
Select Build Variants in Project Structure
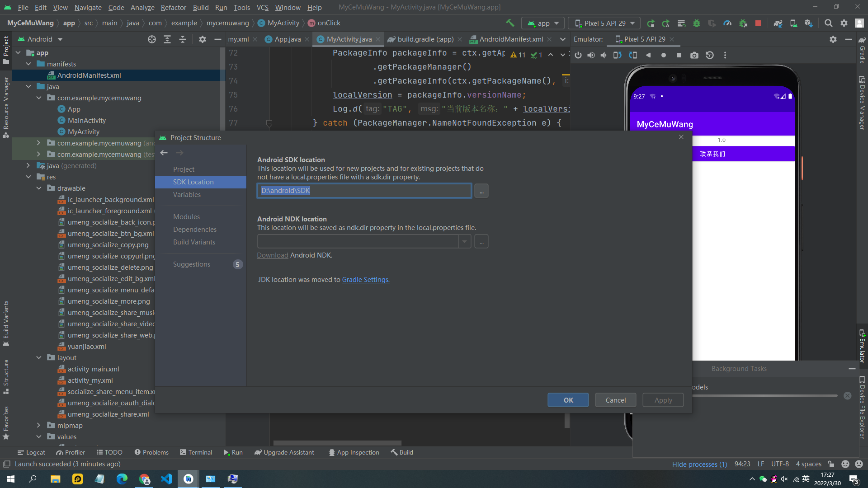point(194,242)
